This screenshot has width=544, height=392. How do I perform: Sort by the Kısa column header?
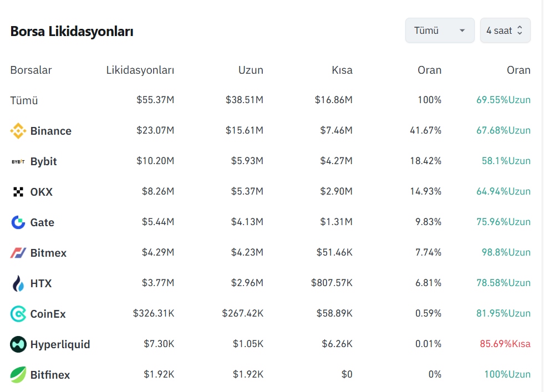342,70
